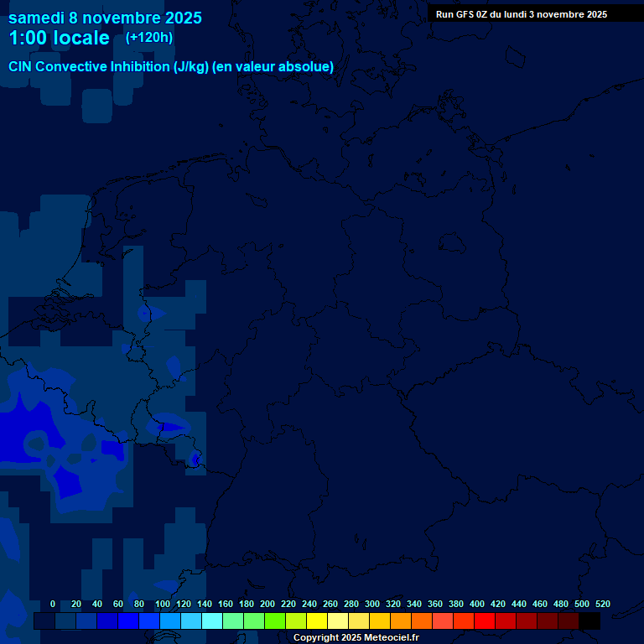Click the pure red legend swatch between 400 and 420
Image resolution: width=644 pixels, height=644 pixels.
click(485, 621)
